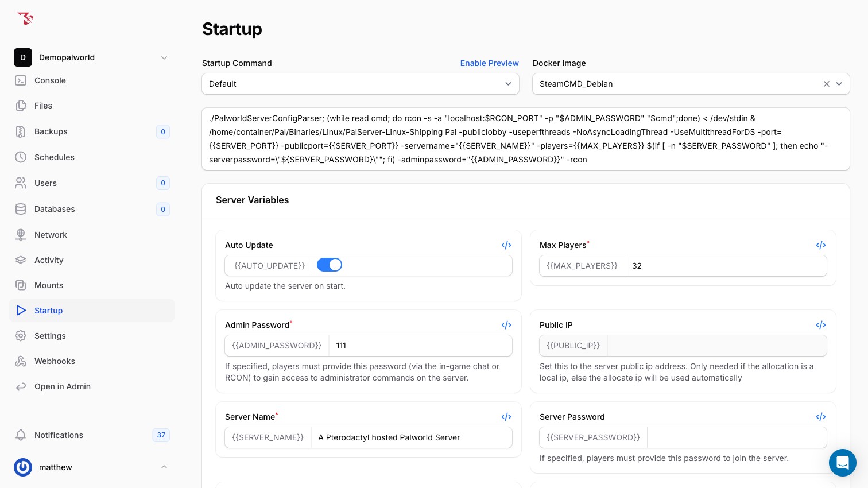Image resolution: width=868 pixels, height=488 pixels.
Task: Click the Databases cylinder icon
Action: 21,209
